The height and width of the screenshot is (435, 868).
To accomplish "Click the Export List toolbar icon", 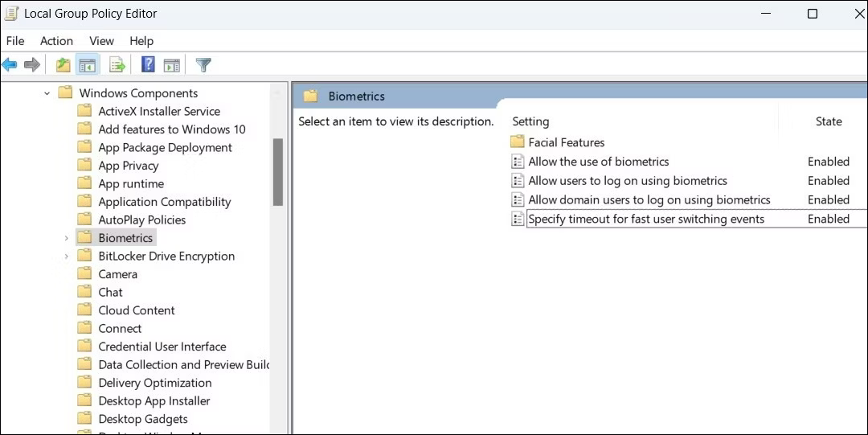I will tap(117, 65).
